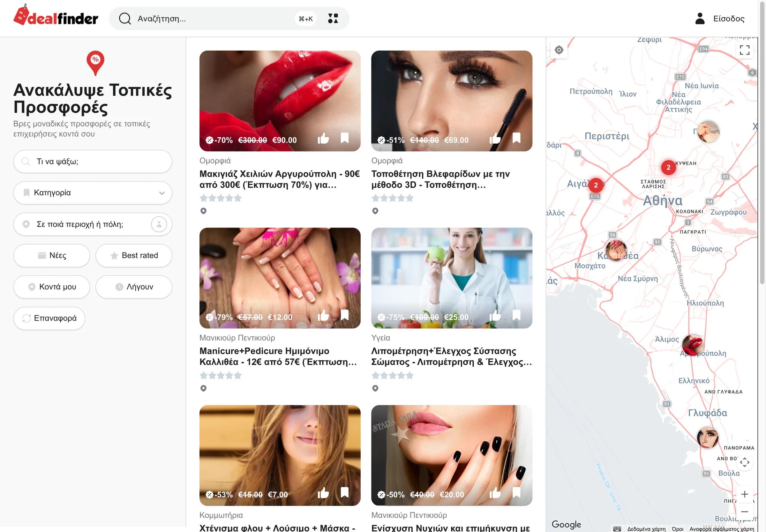766x532 pixels.
Task: Click the Είσοδος login link
Action: [720, 18]
